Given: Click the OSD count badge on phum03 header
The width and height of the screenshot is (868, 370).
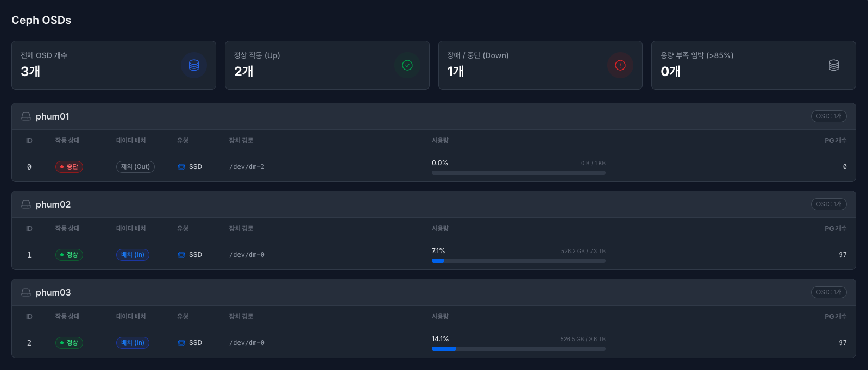Looking at the screenshot, I should point(828,292).
